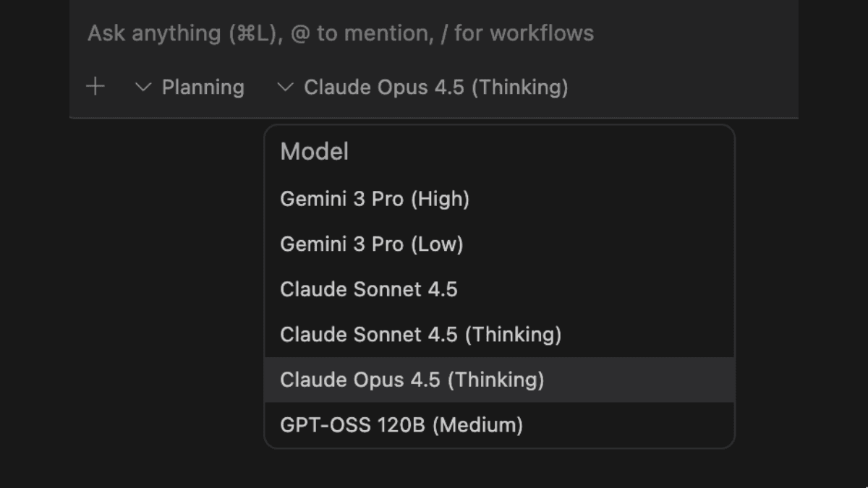Click the (Medium) suffix of GPT-OSS 120B
This screenshot has width=868, height=488.
tap(477, 425)
